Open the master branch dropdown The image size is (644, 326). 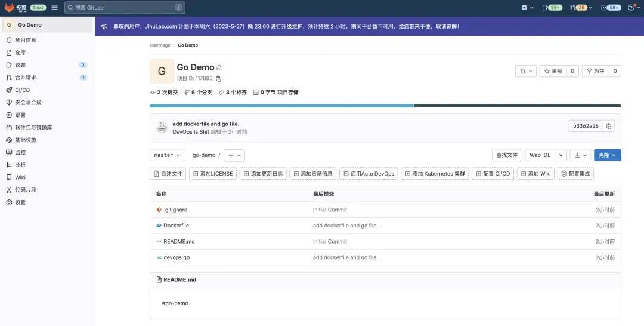point(168,155)
